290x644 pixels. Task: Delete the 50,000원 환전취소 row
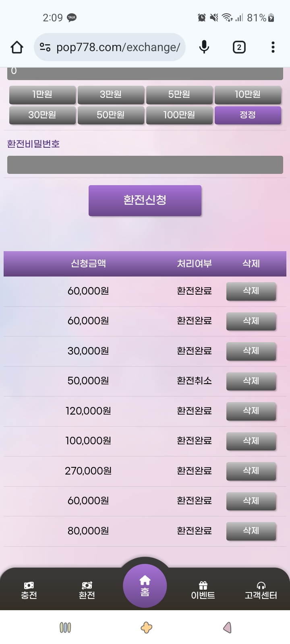(x=251, y=381)
